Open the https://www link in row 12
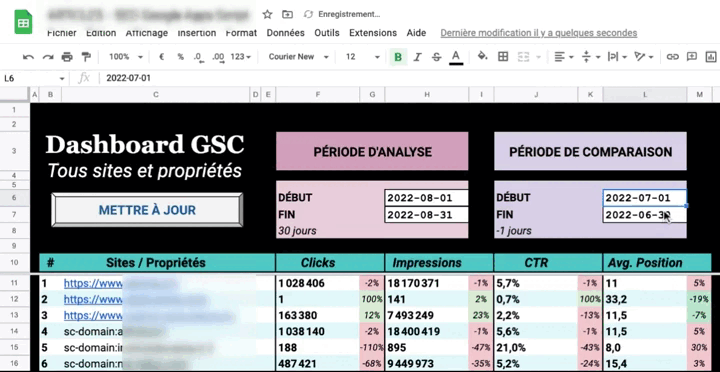Screen dimensions: 720x372 pyautogui.click(x=93, y=299)
